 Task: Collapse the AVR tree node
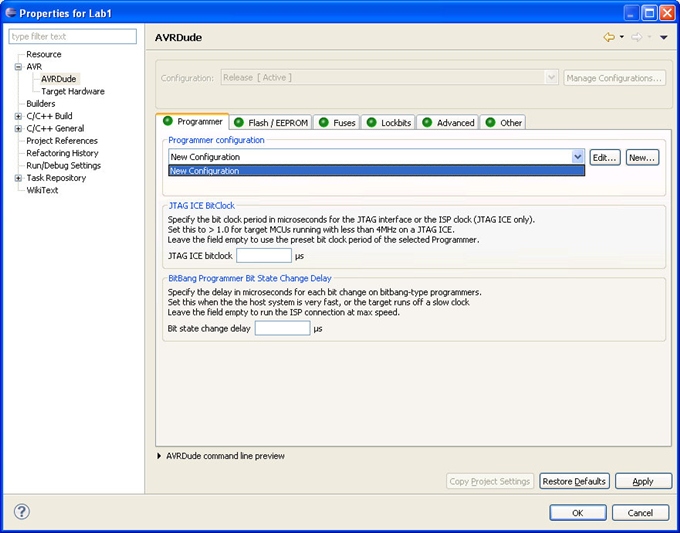tap(18, 67)
